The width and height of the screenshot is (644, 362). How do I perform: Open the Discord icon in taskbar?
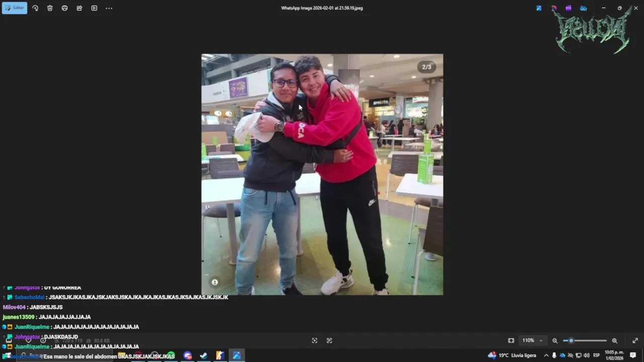pyautogui.click(x=188, y=355)
